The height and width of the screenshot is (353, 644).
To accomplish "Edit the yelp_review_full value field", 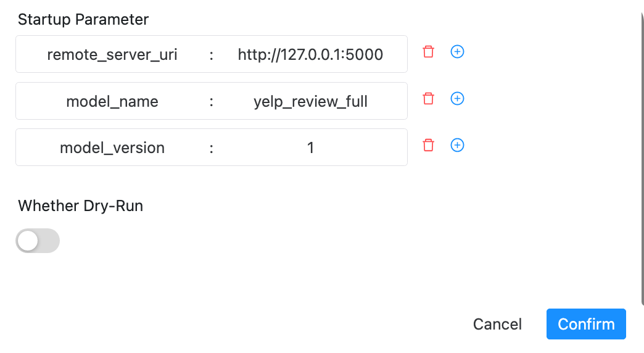I will click(x=310, y=101).
